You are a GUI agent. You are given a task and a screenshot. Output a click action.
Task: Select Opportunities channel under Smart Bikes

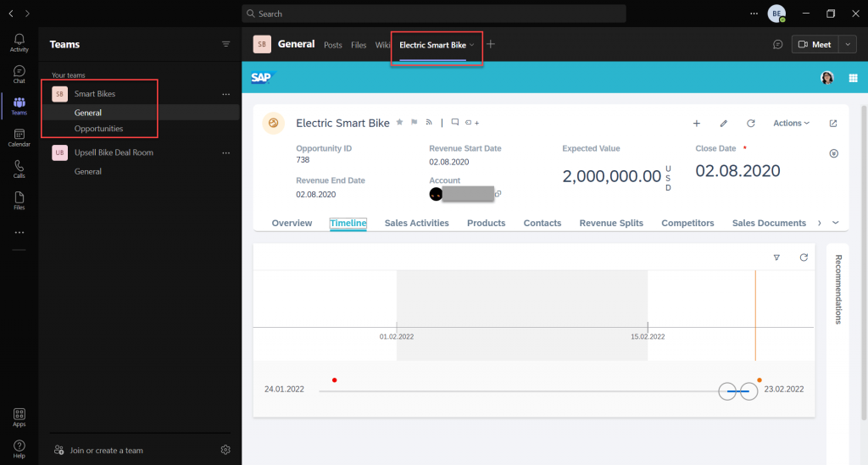[x=99, y=128]
